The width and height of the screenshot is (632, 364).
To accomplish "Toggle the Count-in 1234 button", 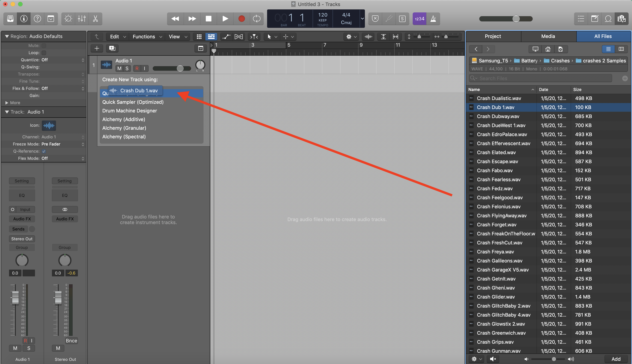I will click(419, 18).
